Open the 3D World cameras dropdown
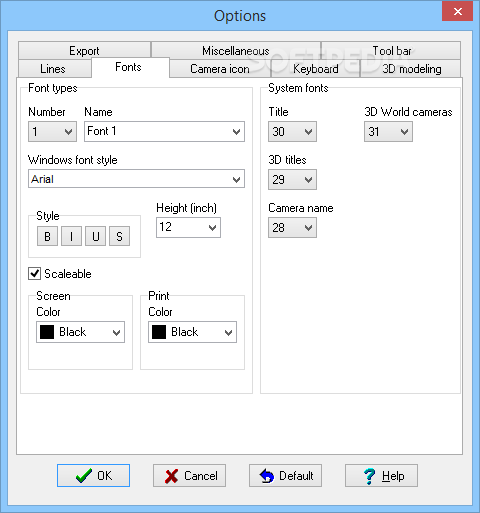The width and height of the screenshot is (480, 513). pyautogui.click(x=388, y=132)
